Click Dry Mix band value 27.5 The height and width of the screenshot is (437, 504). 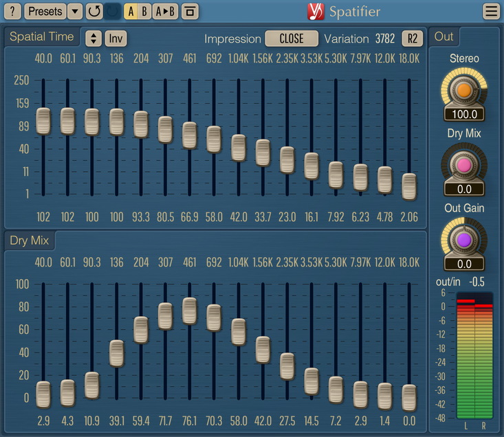click(x=287, y=421)
